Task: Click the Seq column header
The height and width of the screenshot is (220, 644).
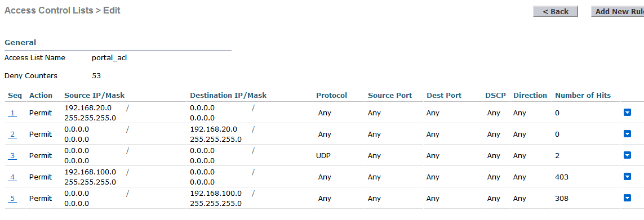Action: [x=15, y=95]
